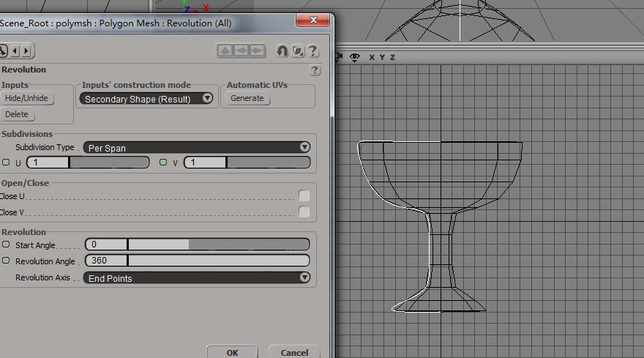Enable the Close V checkbox
644x358 pixels.
(304, 212)
